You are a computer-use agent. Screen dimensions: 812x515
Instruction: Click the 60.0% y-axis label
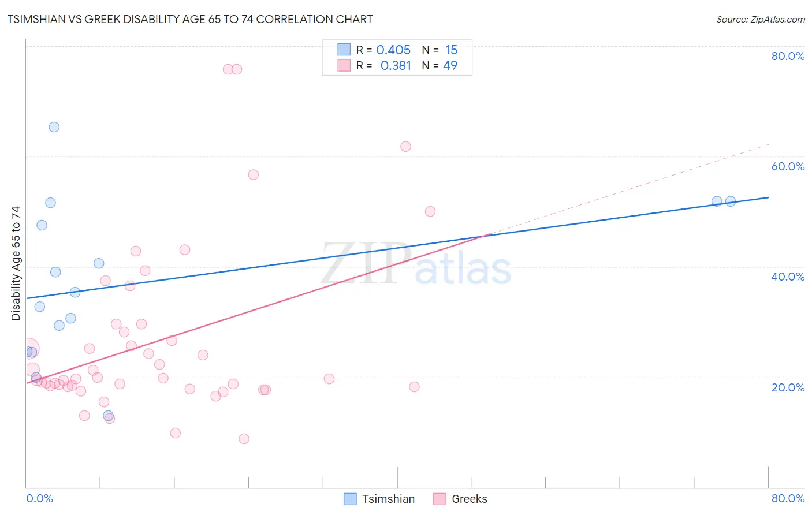click(x=788, y=166)
